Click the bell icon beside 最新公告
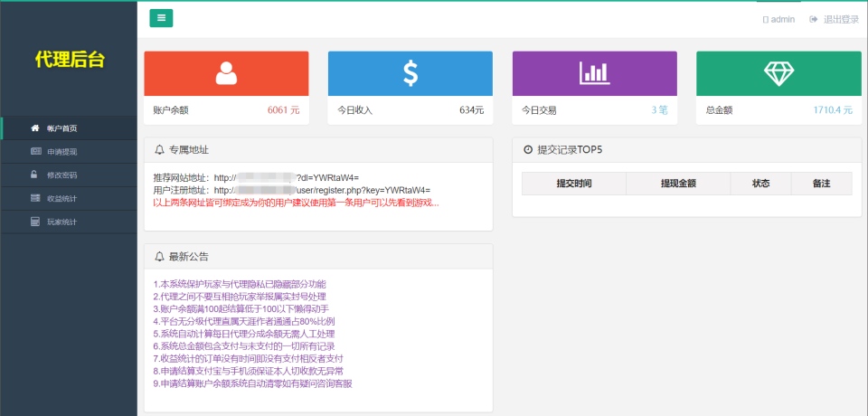The height and width of the screenshot is (416, 868). [159, 257]
